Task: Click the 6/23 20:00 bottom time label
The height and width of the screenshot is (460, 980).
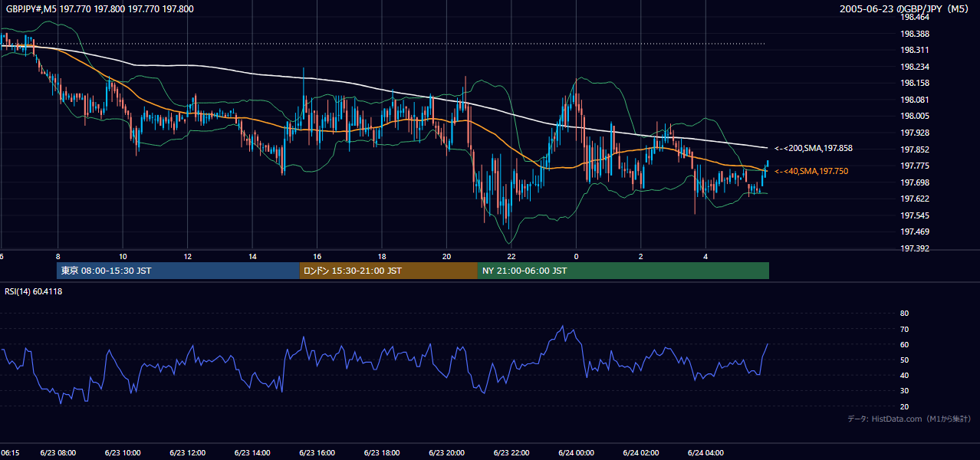Action: click(x=448, y=453)
